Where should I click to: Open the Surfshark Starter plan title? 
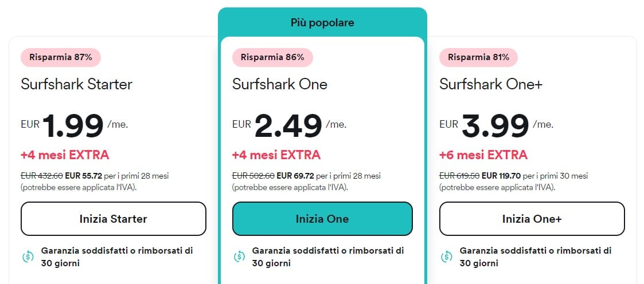[77, 84]
